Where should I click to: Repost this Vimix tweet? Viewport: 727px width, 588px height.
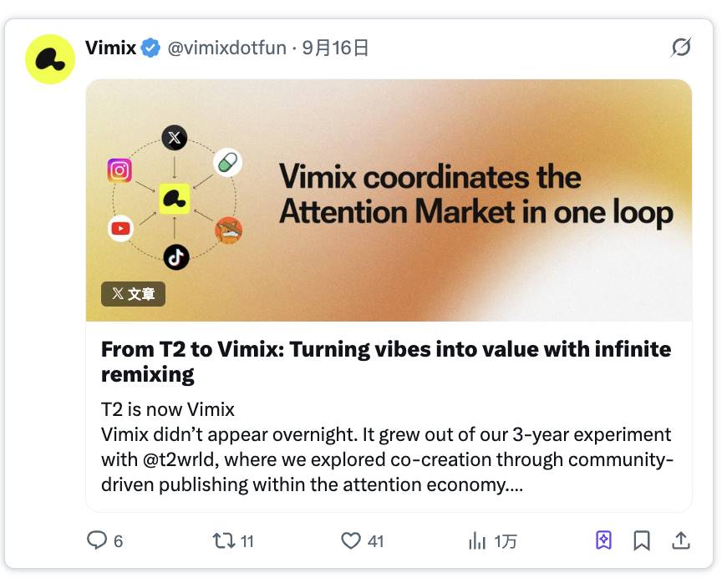[x=224, y=541]
